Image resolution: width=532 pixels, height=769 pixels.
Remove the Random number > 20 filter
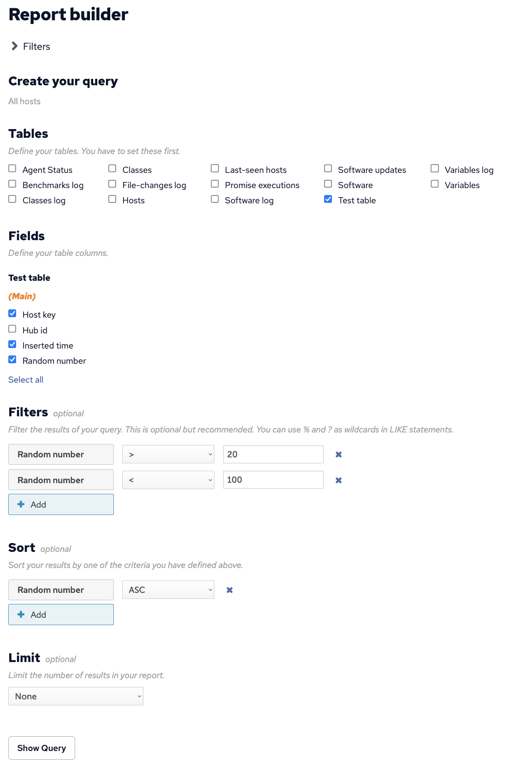(338, 455)
